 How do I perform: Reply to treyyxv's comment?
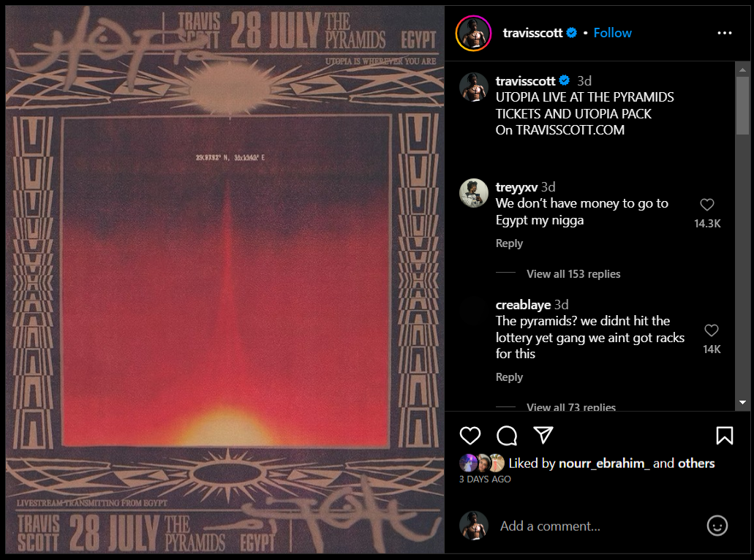click(509, 243)
